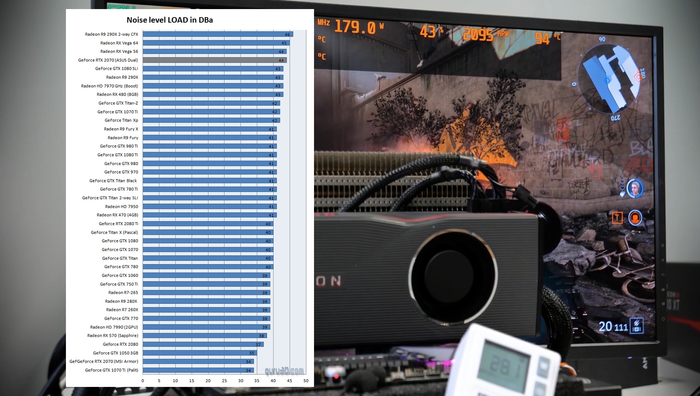Viewport: 700px width, 396px height.
Task: Click the orange helmet ability icon
Action: 635,218
